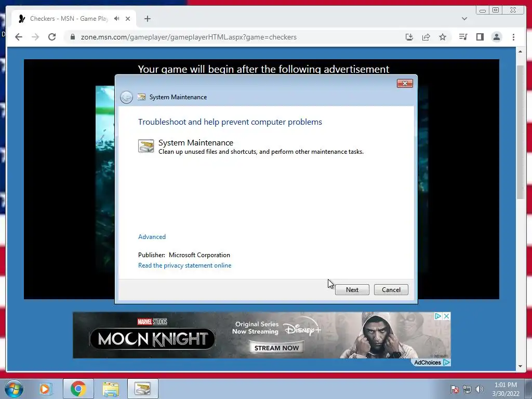Click the address bar URL
532x399 pixels.
(x=189, y=37)
